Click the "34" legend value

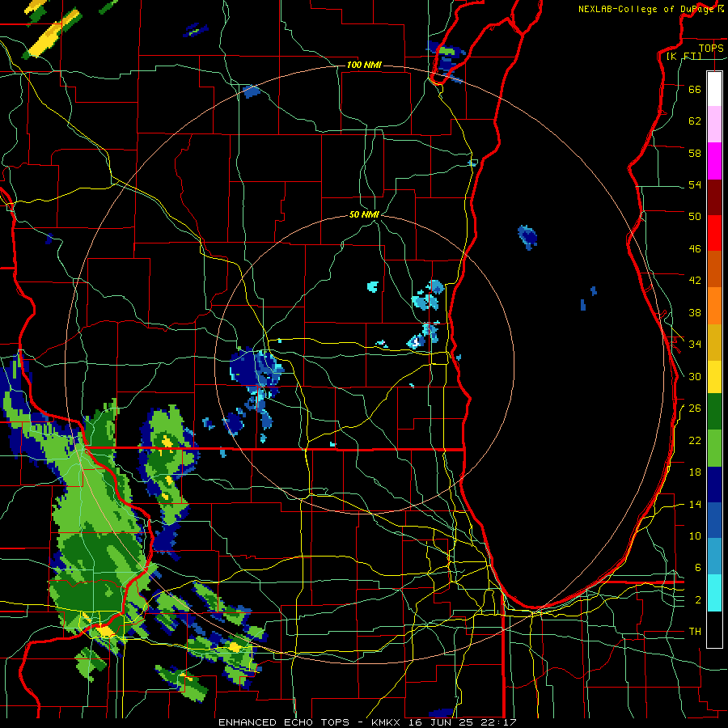695,345
